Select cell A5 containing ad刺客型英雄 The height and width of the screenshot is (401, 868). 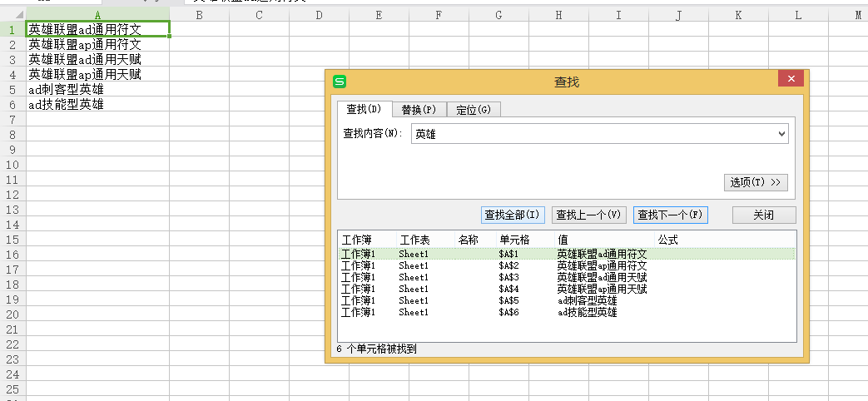point(97,89)
